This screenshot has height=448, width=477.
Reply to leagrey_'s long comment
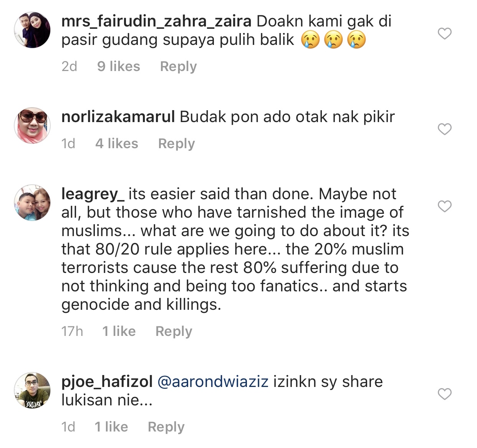click(174, 331)
